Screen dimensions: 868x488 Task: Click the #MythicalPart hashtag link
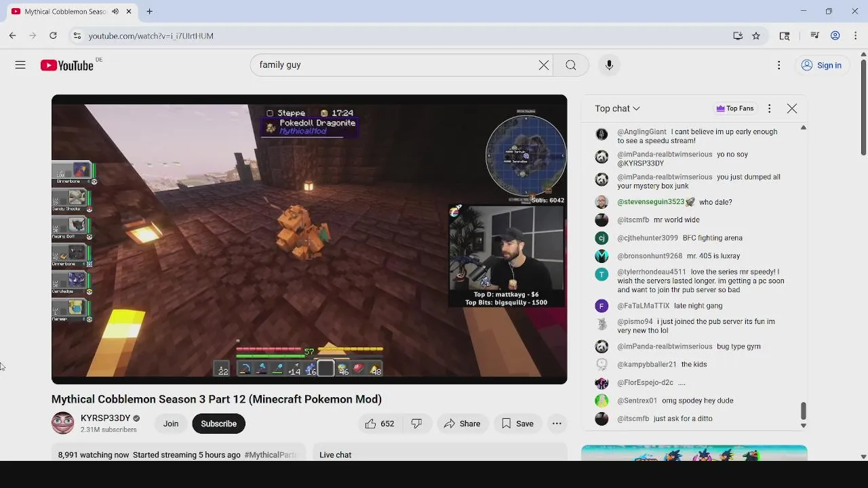tap(271, 455)
